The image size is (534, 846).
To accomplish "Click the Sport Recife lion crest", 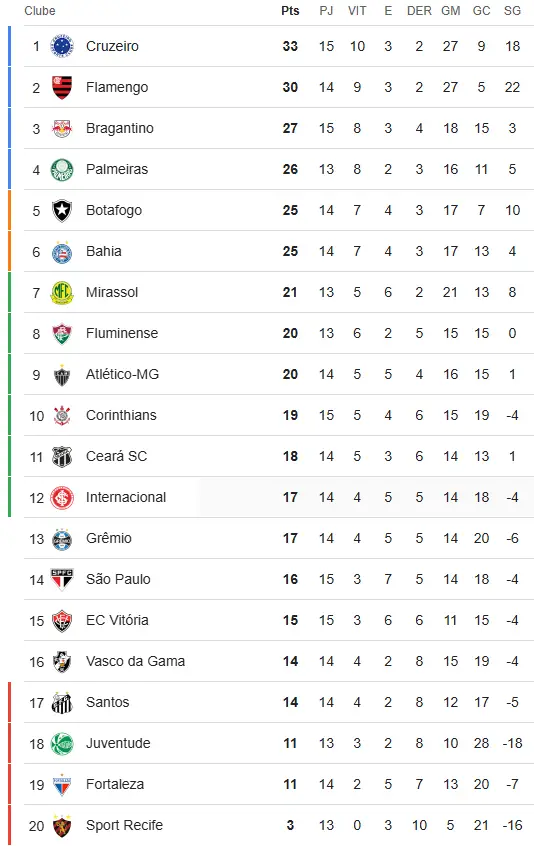I will coord(61,825).
